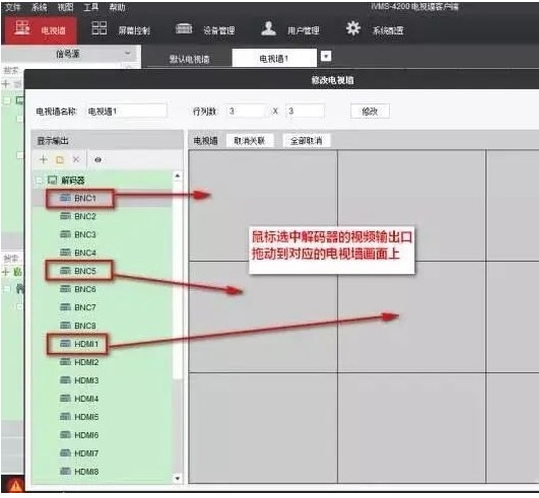This screenshot has height=498, width=539.
Task: Open the 屏幕控制 screen control icon
Action: (x=99, y=28)
